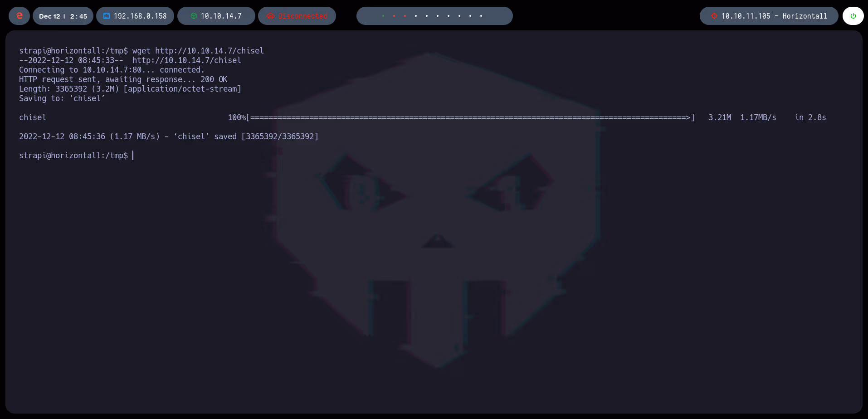
Task: Click the red Exegol logo
Action: coord(19,16)
